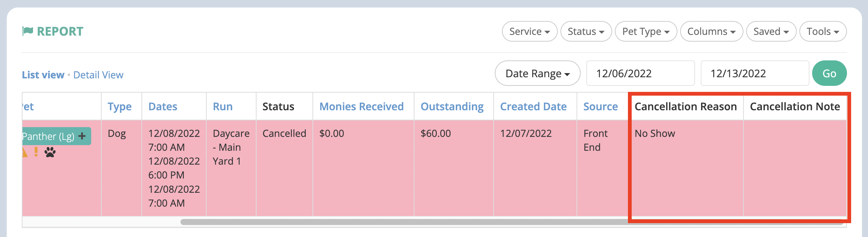This screenshot has width=868, height=237.
Task: Sort by the Dates column header
Action: click(163, 106)
